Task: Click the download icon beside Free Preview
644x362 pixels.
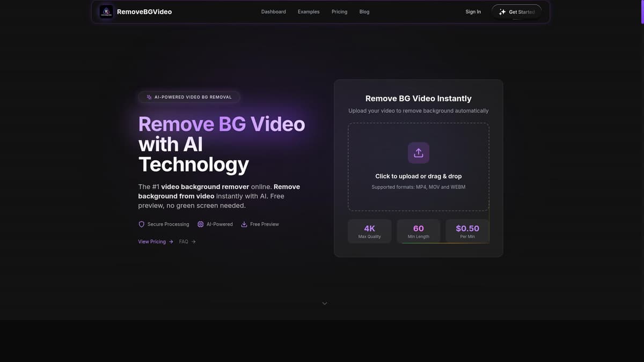Action: [x=243, y=224]
